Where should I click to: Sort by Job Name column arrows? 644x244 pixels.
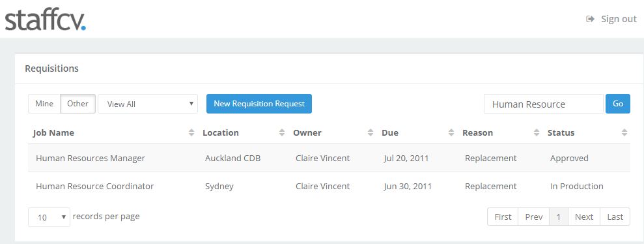pyautogui.click(x=191, y=132)
